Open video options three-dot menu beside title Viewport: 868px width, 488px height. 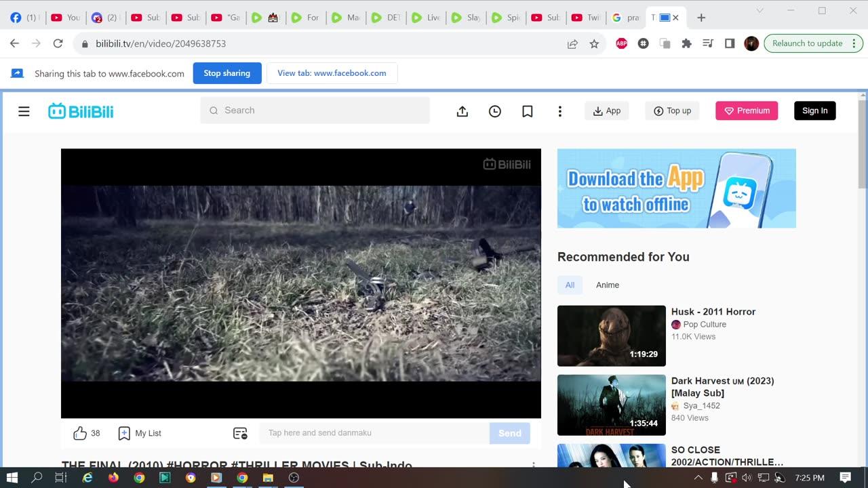[x=534, y=465]
